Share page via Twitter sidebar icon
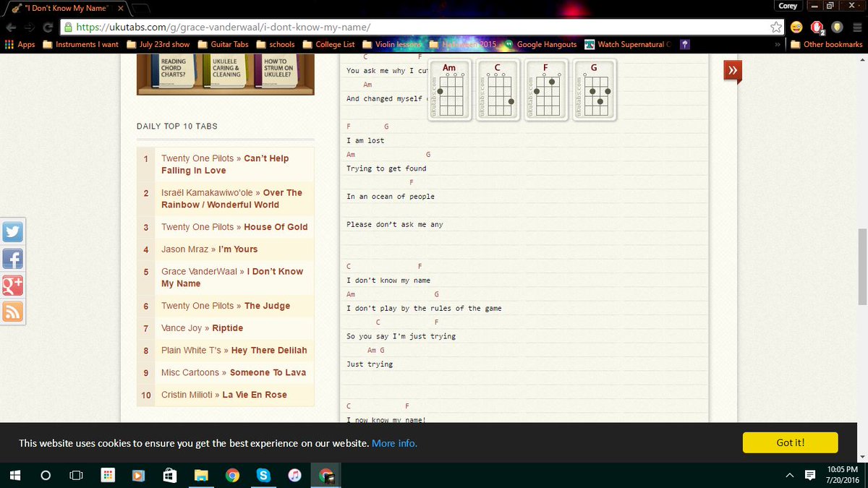 point(12,232)
